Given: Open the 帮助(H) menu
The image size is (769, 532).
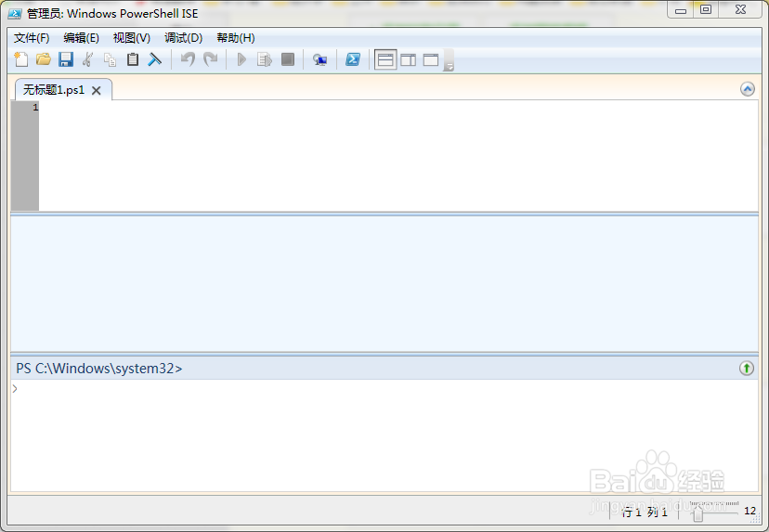Looking at the screenshot, I should pos(236,38).
